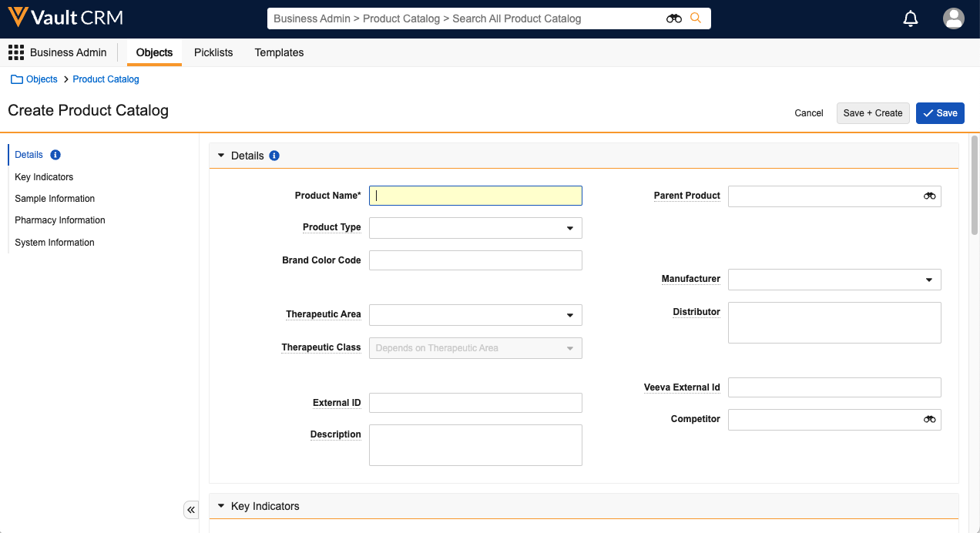Click the Save + Create button
Viewport: 980px width, 533px height.
(872, 113)
